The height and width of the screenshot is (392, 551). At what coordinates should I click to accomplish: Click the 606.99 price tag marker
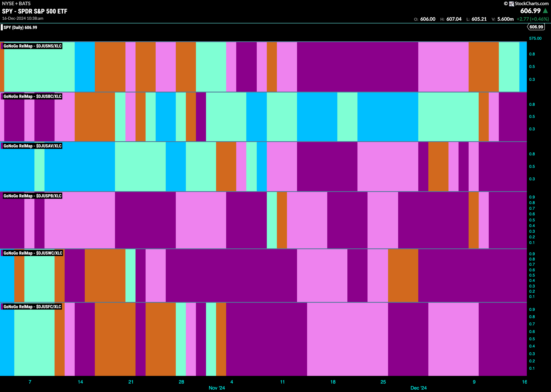click(x=536, y=27)
